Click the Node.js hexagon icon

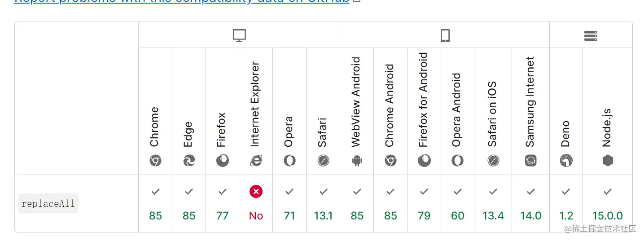pyautogui.click(x=608, y=161)
